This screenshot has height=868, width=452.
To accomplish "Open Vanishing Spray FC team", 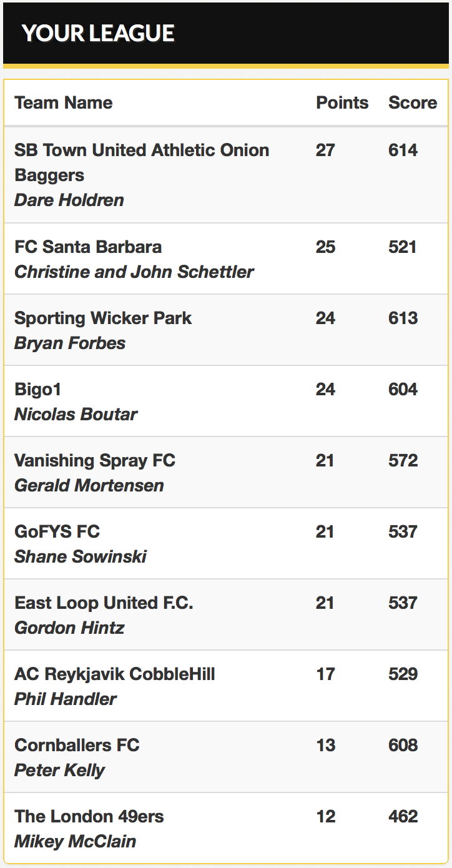I will 95,460.
